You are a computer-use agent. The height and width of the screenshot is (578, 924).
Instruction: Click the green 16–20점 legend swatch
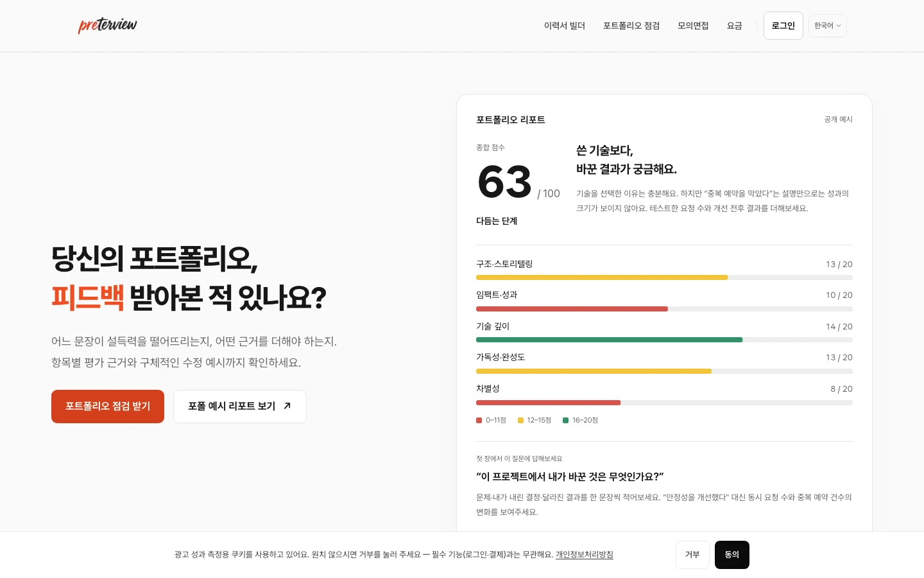pos(565,421)
